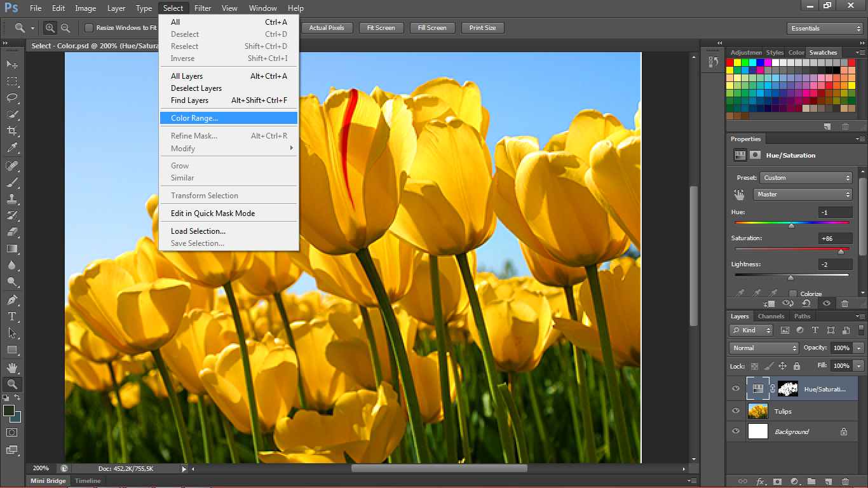
Task: Select the Horizontal Type tool
Action: [12, 316]
